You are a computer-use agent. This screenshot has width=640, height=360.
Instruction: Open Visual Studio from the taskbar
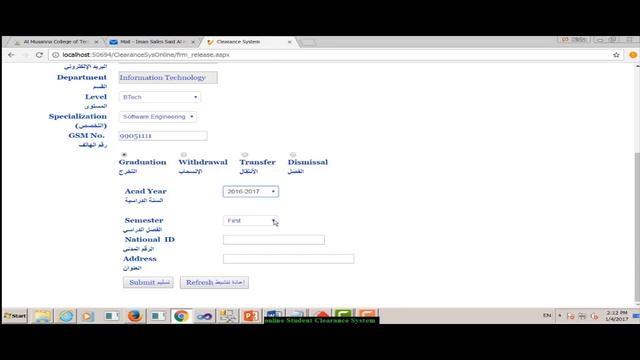click(x=204, y=316)
